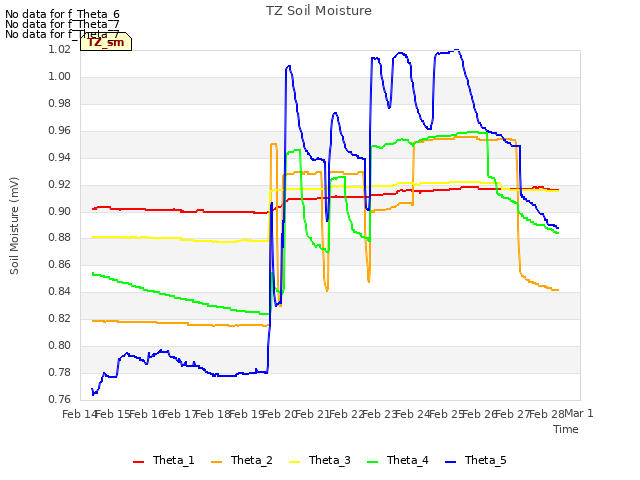Click the Feb 26 x-axis tick label
The height and width of the screenshot is (480, 640).
click(x=480, y=414)
